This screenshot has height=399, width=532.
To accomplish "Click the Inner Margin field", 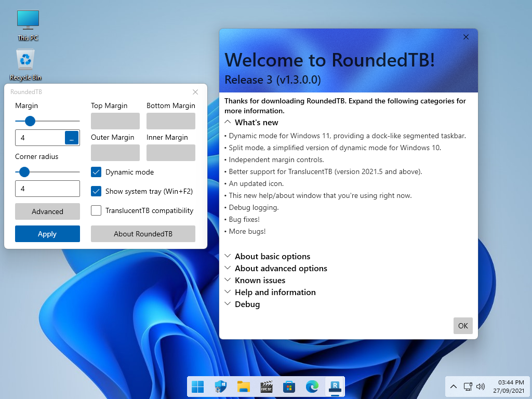I will tap(171, 153).
